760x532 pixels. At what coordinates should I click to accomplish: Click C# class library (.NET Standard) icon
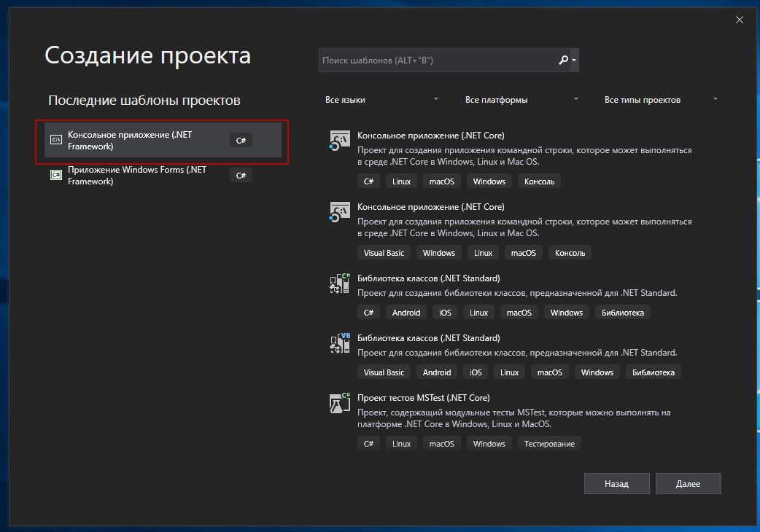[x=339, y=283]
